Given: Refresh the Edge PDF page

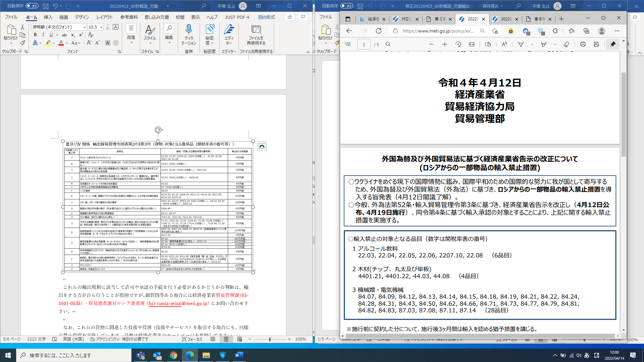Looking at the screenshot, I should point(379,31).
